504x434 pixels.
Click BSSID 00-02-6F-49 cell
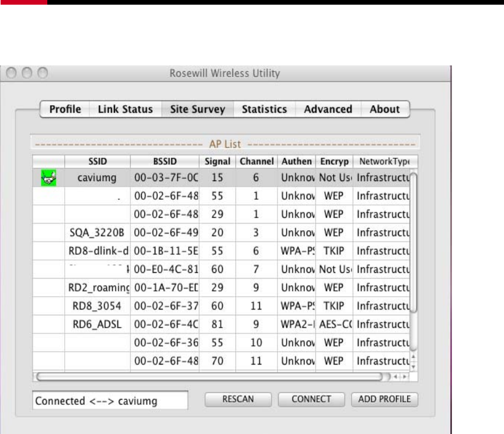(165, 232)
